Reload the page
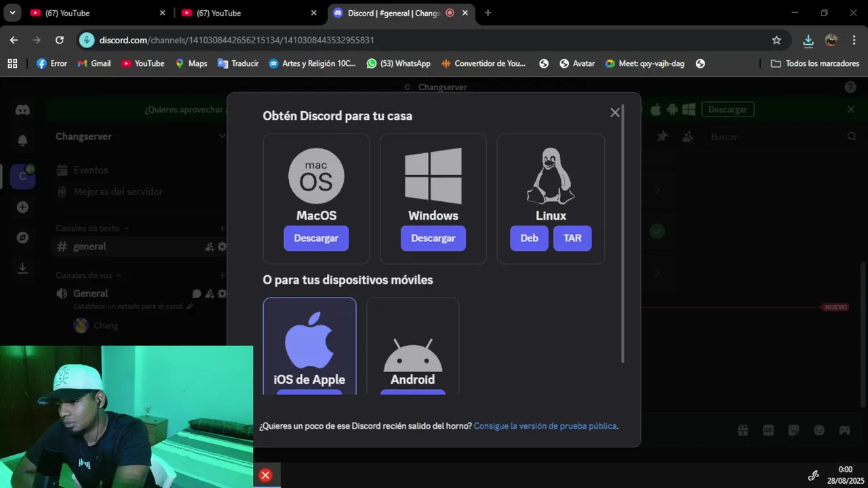Viewport: 868px width, 488px height. (x=60, y=40)
